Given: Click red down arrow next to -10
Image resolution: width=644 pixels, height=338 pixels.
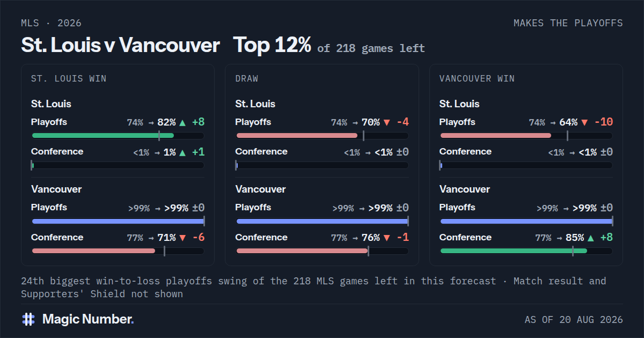Looking at the screenshot, I should coord(584,123).
